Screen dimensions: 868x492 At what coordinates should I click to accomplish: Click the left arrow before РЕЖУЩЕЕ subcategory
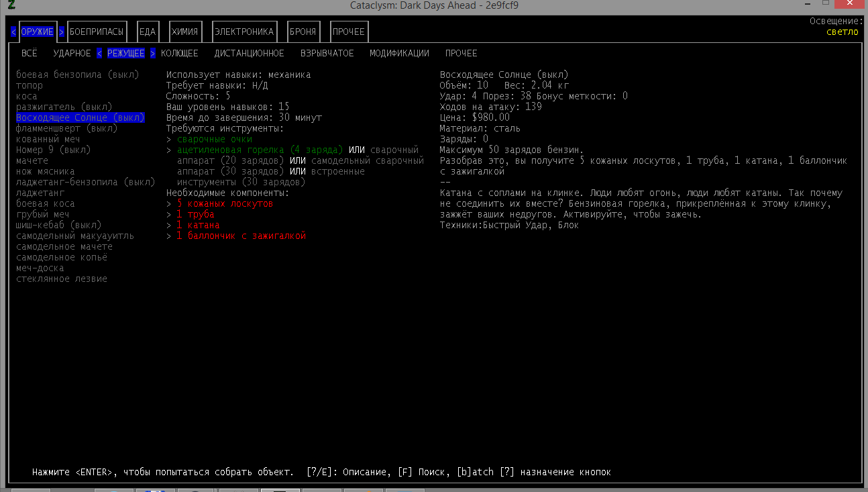[x=99, y=53]
